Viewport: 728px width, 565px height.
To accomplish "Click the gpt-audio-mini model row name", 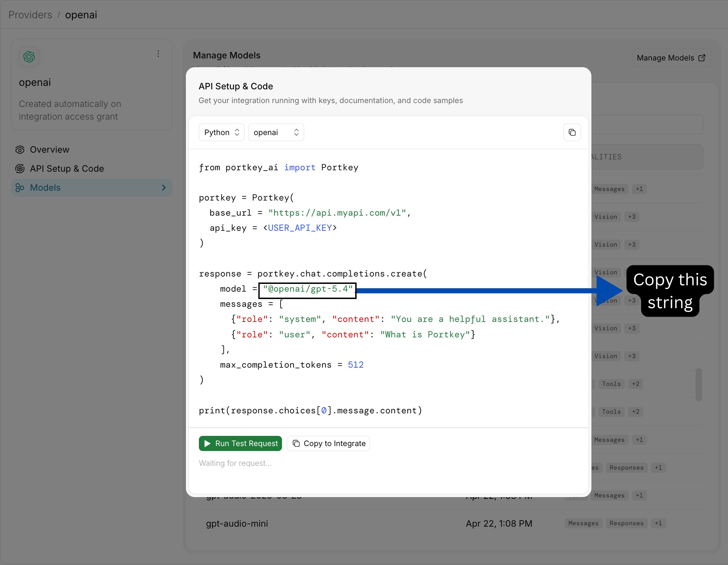I will [x=237, y=523].
